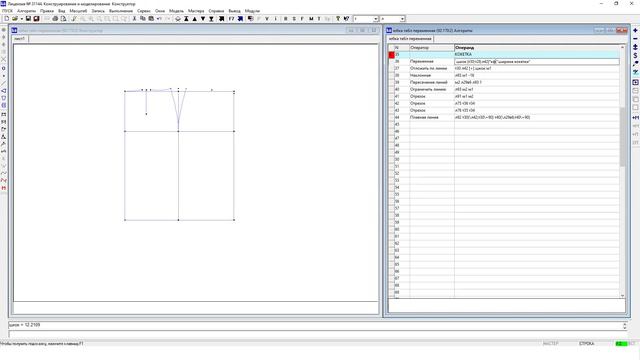This screenshot has width=640, height=360.
Task: Click the Операнд column header
Action: pos(537,48)
